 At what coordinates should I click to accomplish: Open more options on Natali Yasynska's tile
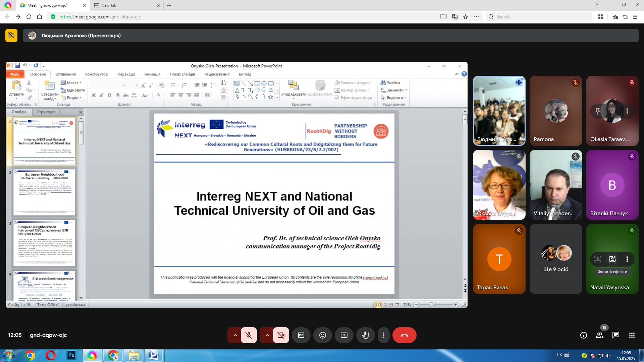[x=627, y=259]
